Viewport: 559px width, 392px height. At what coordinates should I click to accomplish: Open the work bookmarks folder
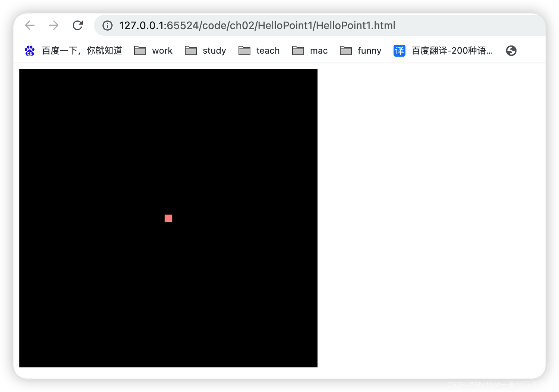coord(153,51)
